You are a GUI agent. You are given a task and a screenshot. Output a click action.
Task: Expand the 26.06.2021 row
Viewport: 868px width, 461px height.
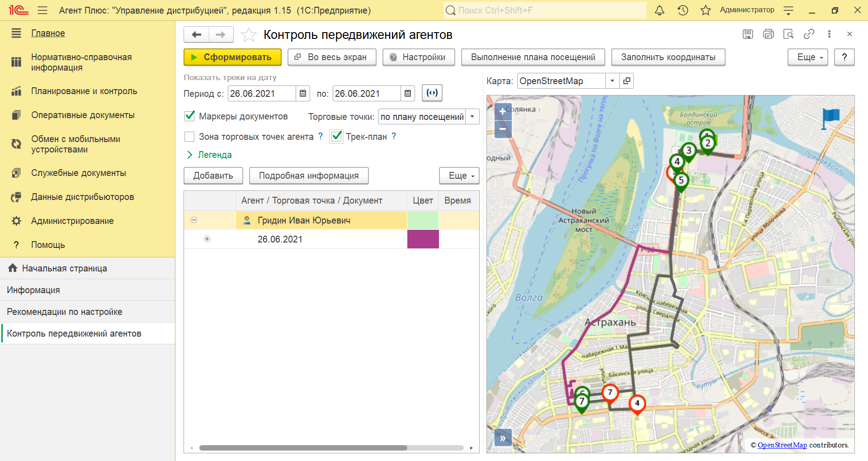207,239
